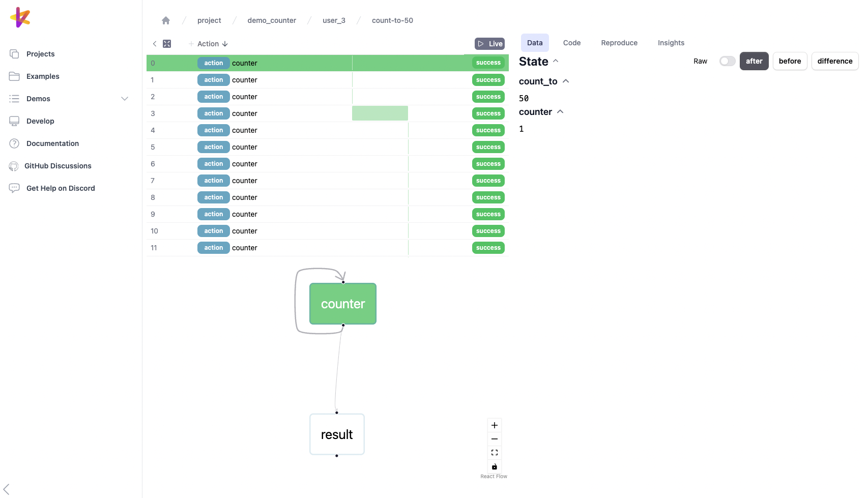Click the Examples folder icon
This screenshot has width=868, height=498.
coord(14,76)
